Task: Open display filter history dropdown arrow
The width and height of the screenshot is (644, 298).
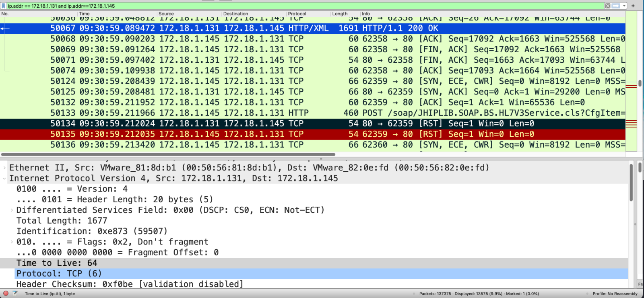Action: coord(624,6)
